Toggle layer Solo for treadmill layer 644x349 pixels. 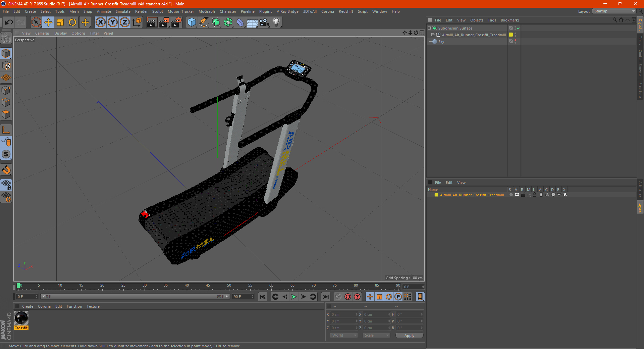tap(511, 195)
